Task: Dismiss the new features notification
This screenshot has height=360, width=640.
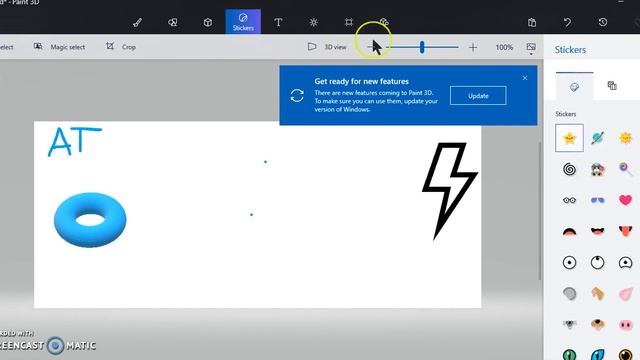Action: [525, 78]
